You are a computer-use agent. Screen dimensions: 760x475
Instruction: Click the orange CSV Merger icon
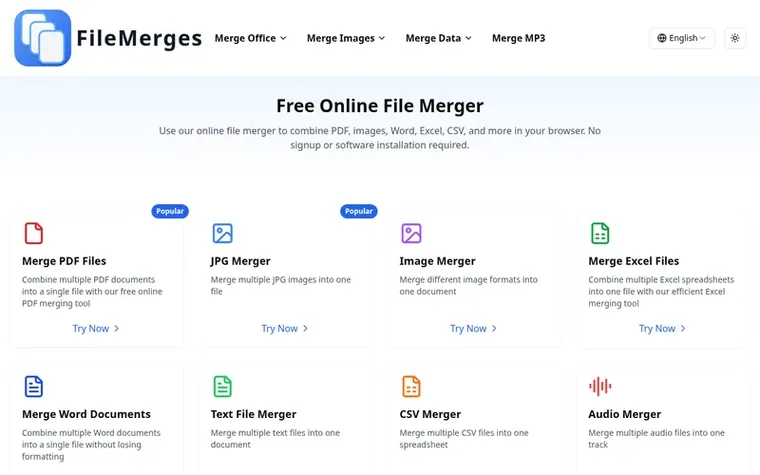(x=411, y=386)
